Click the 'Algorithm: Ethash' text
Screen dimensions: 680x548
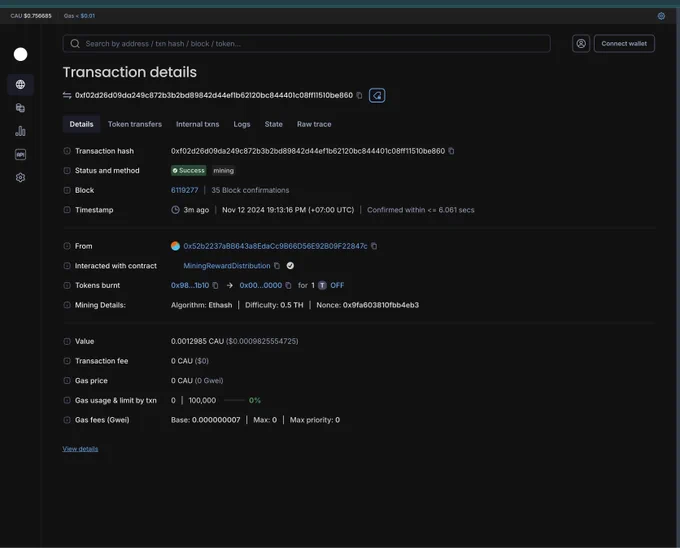tap(201, 305)
